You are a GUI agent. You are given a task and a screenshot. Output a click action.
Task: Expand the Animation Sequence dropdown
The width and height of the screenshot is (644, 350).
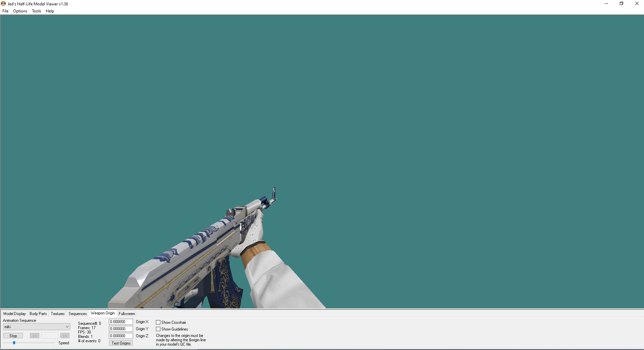(37, 327)
